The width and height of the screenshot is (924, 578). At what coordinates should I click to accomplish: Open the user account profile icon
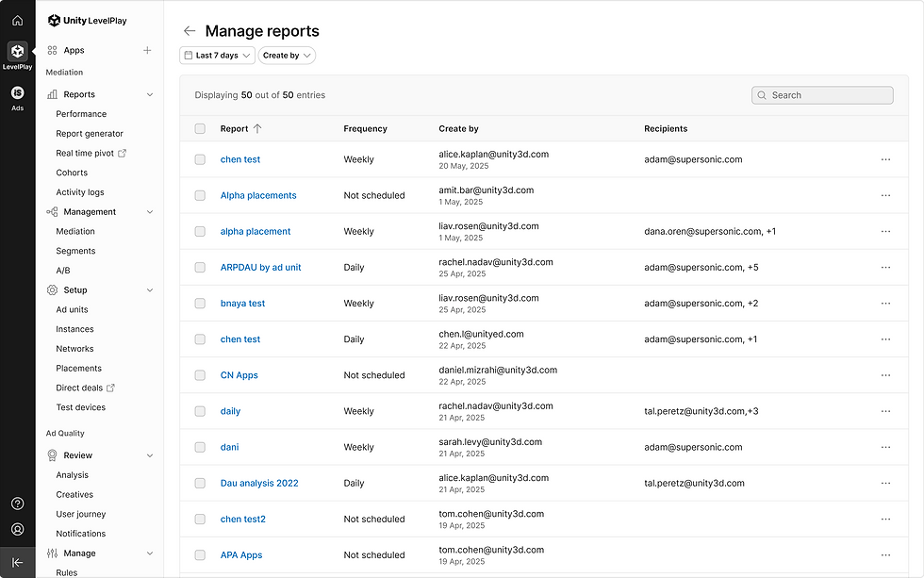pyautogui.click(x=18, y=529)
